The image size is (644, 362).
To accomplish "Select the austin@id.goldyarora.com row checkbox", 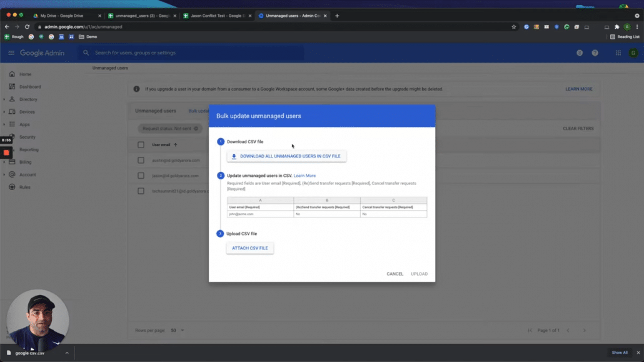I will pyautogui.click(x=141, y=160).
